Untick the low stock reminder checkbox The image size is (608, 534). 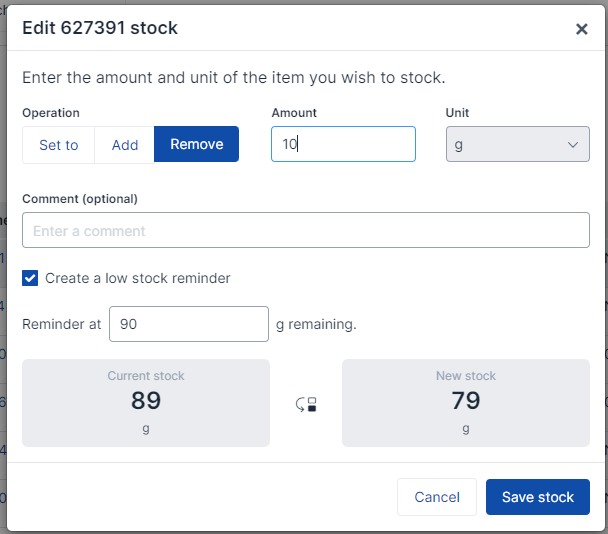30,278
